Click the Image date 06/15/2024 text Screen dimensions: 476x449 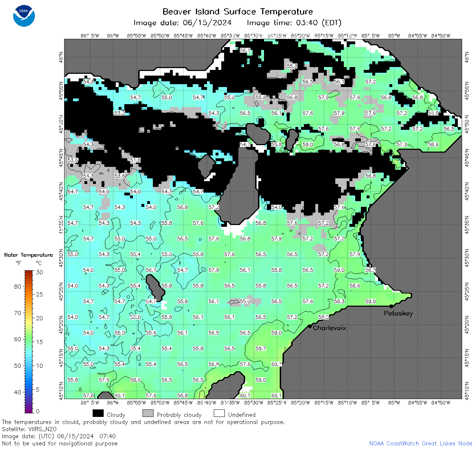[x=182, y=23]
